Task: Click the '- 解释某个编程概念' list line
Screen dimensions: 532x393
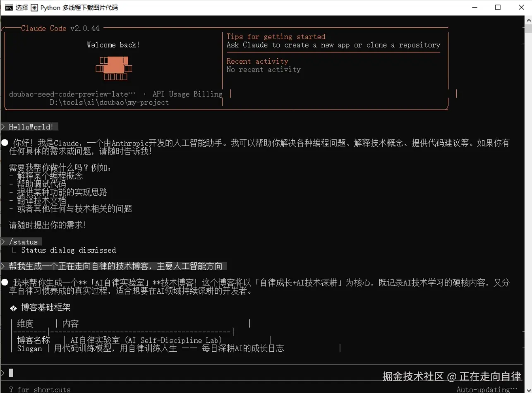Action: (x=46, y=176)
